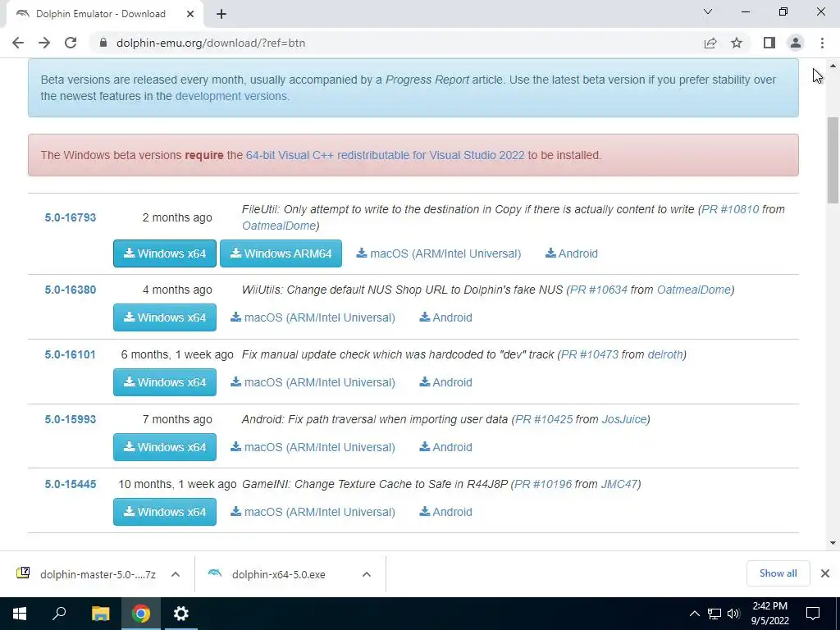Expand options for dolphin-x64-5.0.exe download
The width and height of the screenshot is (840, 630).
367,574
